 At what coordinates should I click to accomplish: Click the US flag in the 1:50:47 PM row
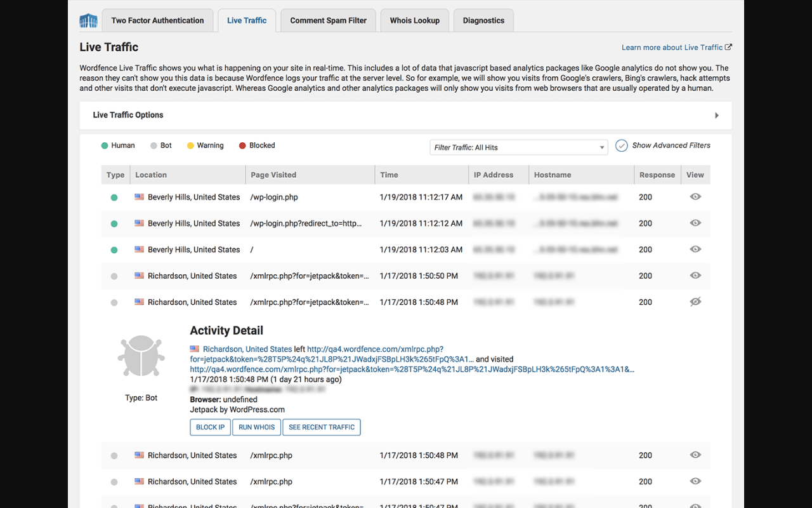click(140, 481)
